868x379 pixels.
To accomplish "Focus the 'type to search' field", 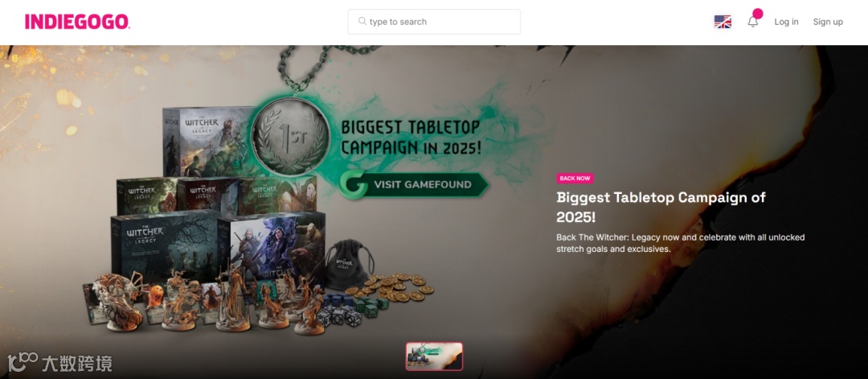I will click(434, 22).
